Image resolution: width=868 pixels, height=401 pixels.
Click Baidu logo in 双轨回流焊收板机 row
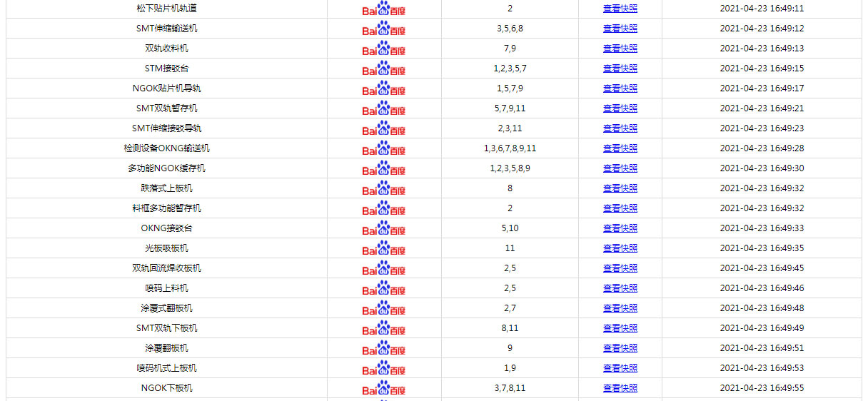point(384,269)
